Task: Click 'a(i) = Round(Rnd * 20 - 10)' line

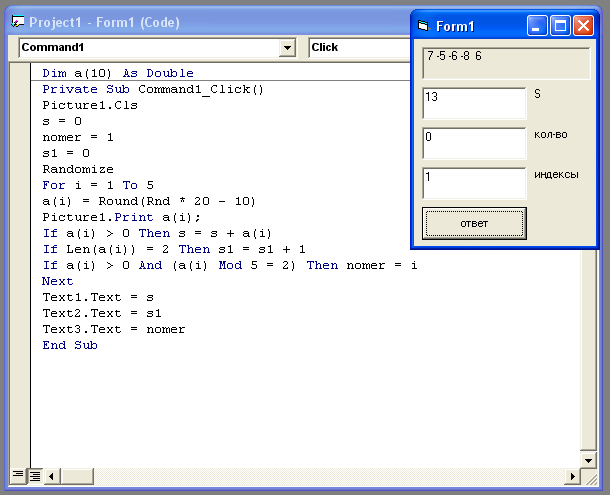Action: 149,201
